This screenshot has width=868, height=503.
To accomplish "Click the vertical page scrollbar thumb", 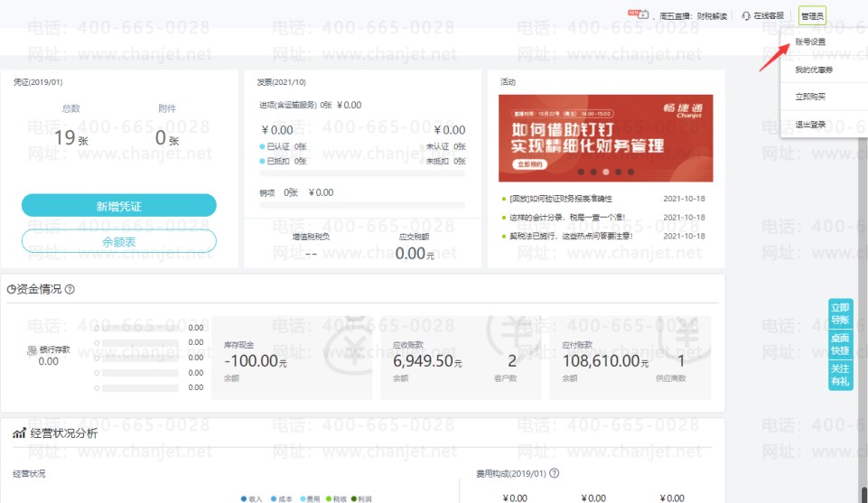I will [x=863, y=494].
